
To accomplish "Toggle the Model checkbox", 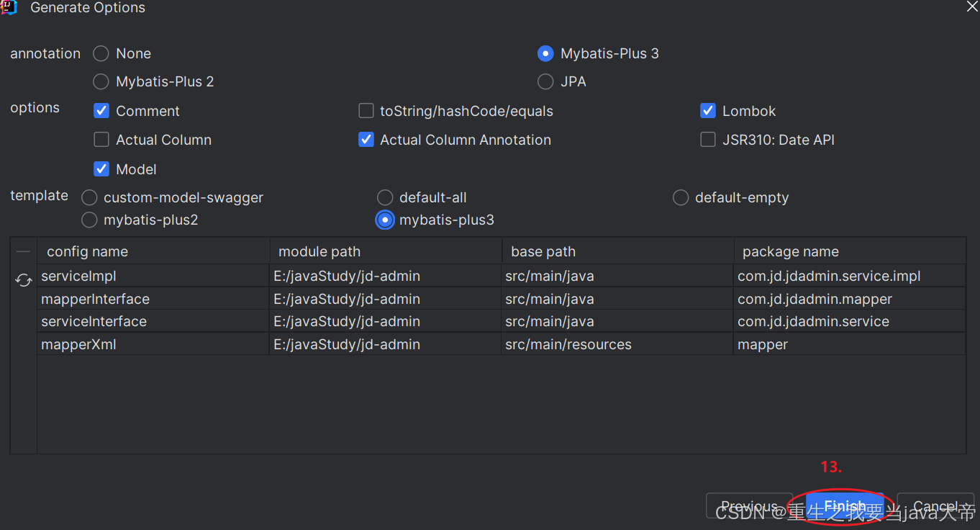I will [101, 169].
